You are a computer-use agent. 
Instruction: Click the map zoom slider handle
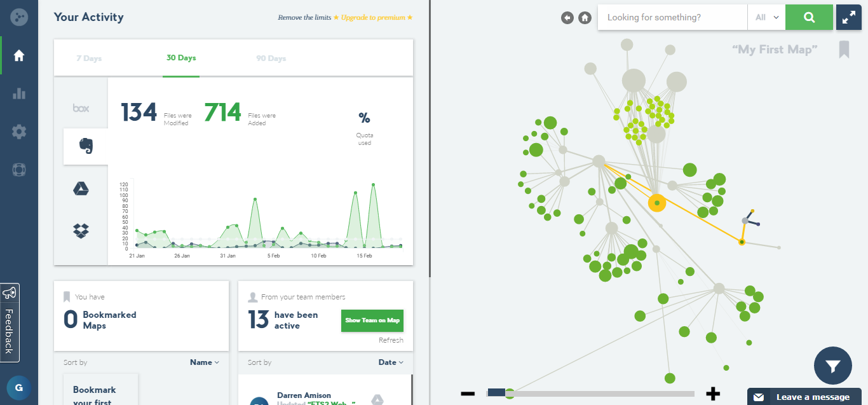[496, 393]
